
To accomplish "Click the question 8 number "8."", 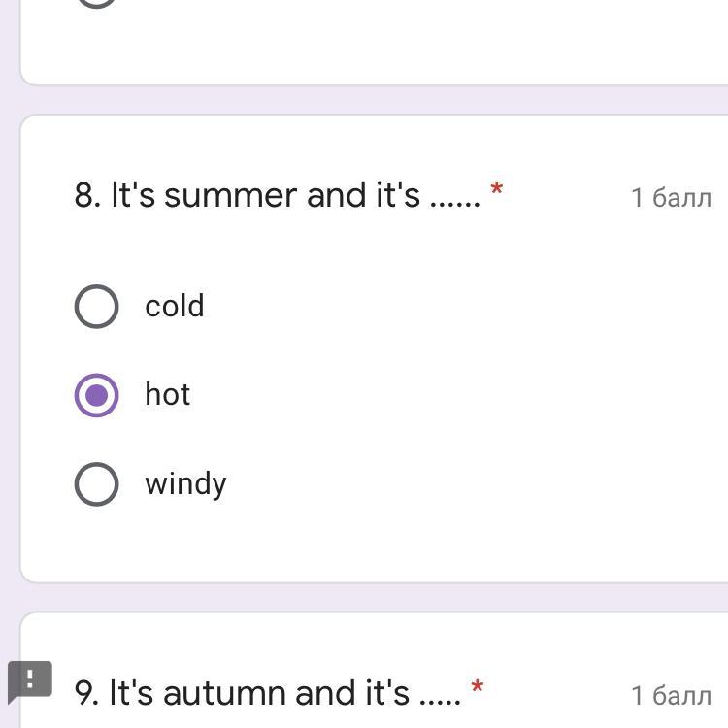I will [87, 195].
